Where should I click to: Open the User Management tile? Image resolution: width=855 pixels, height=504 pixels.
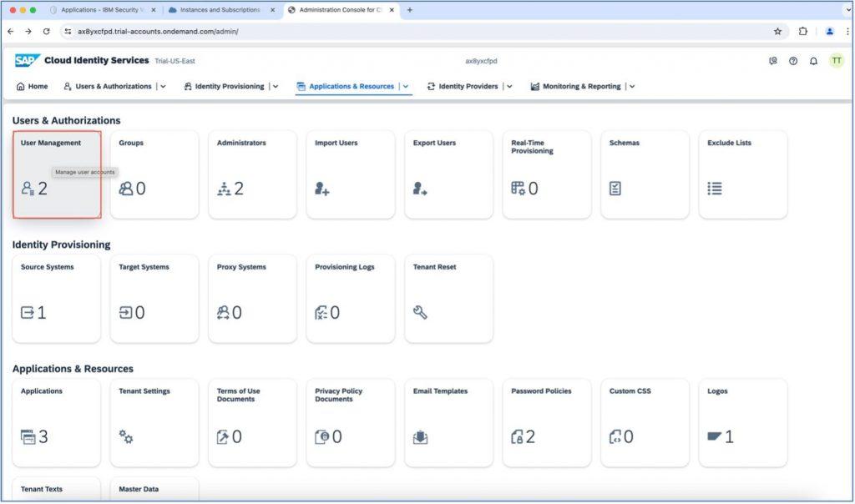(57, 174)
